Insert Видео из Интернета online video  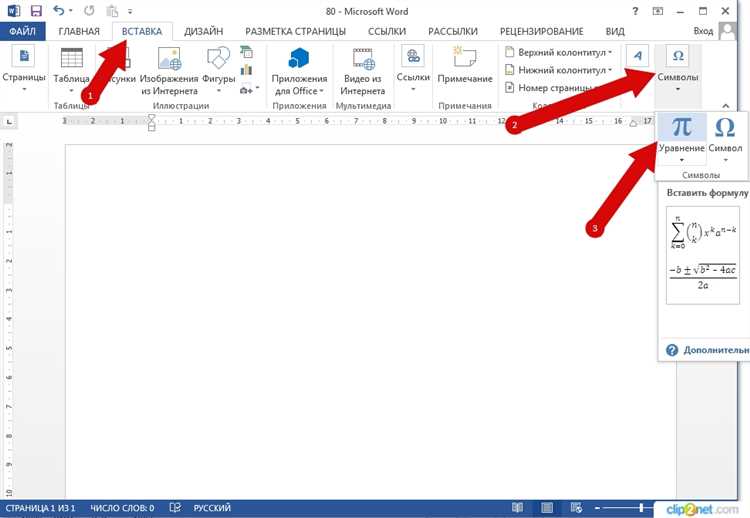point(361,59)
